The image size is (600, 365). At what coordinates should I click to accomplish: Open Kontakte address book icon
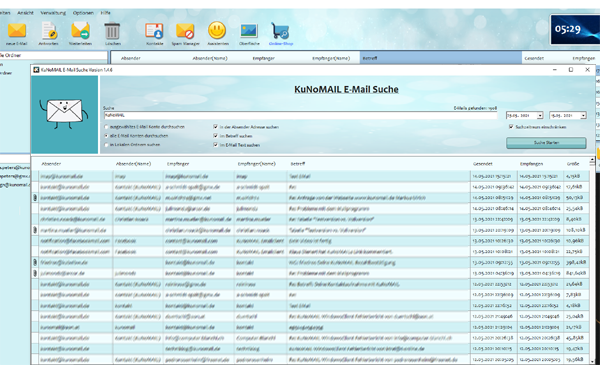click(154, 31)
